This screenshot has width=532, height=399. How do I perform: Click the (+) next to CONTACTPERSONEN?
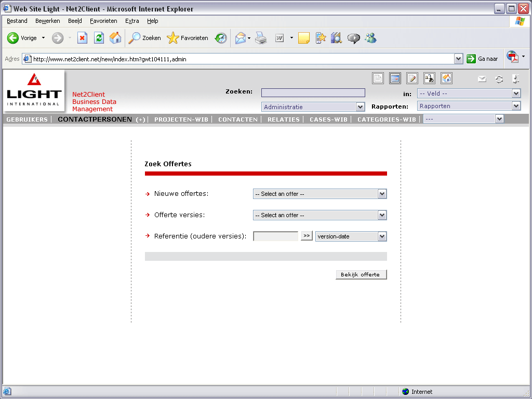click(x=140, y=120)
